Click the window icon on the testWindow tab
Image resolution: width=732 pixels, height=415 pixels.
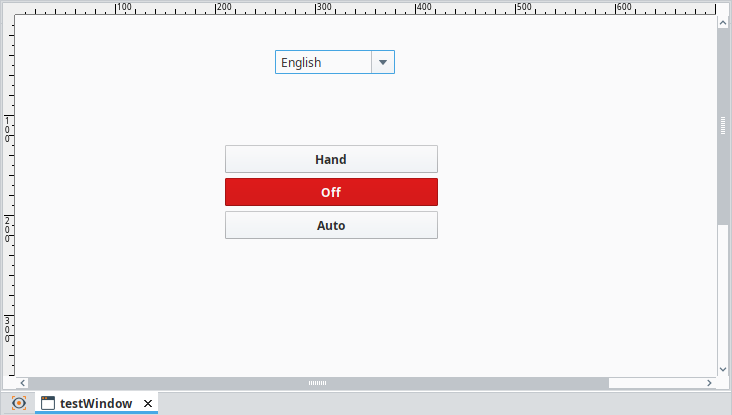click(48, 403)
